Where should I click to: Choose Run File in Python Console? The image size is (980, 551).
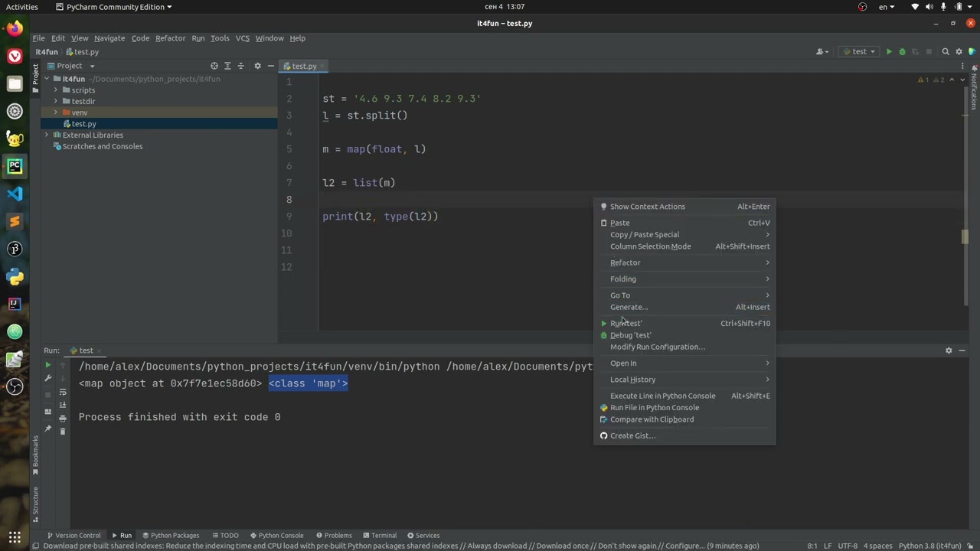point(684,408)
